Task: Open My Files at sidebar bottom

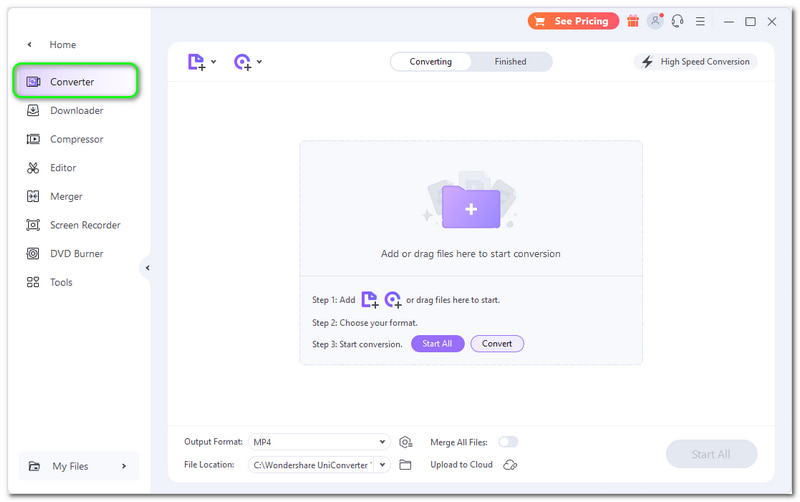Action: 78,466
